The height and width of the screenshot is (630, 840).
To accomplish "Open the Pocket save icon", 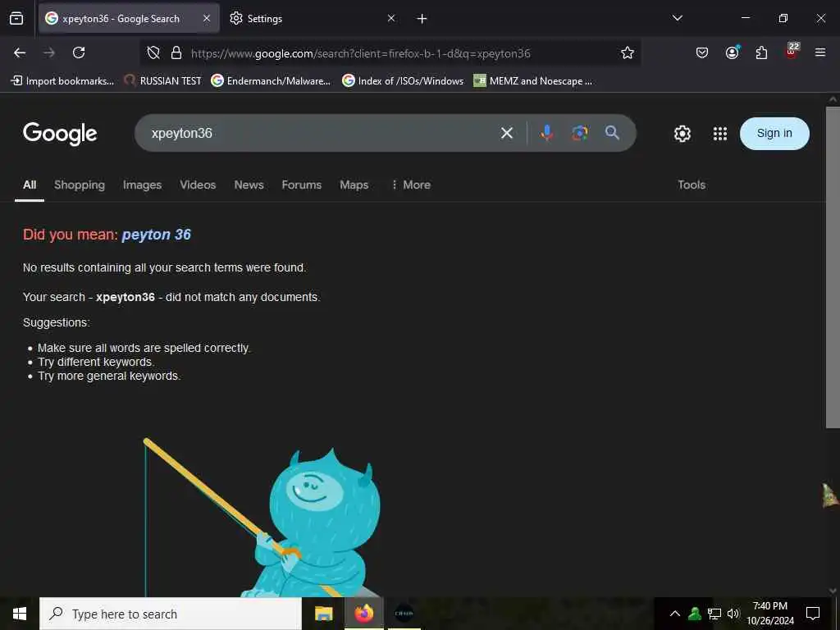I will click(702, 52).
